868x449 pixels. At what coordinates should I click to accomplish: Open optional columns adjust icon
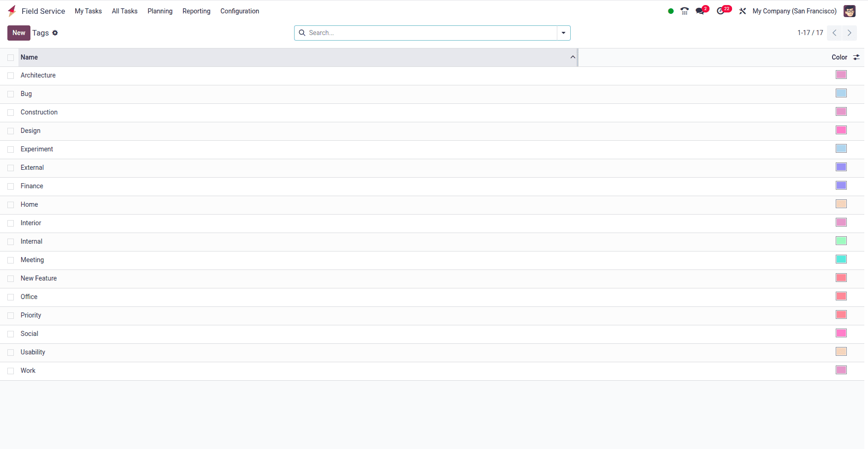pos(856,57)
